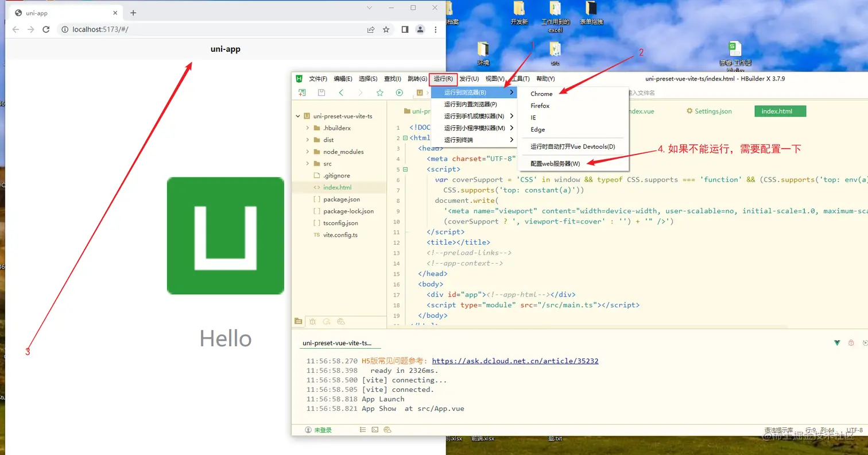The height and width of the screenshot is (455, 868).
Task: Collapse the uni-preset-vue-vite-ts project root
Action: [298, 116]
